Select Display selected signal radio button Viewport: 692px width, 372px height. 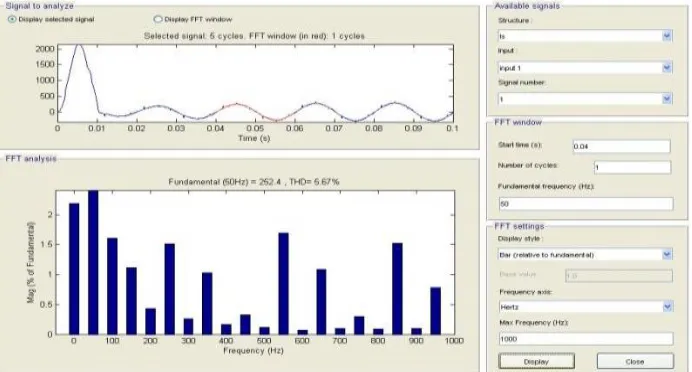12,19
